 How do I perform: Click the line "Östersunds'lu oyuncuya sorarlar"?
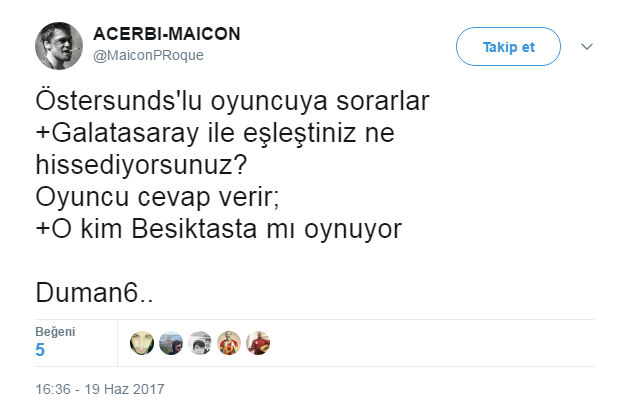point(232,102)
